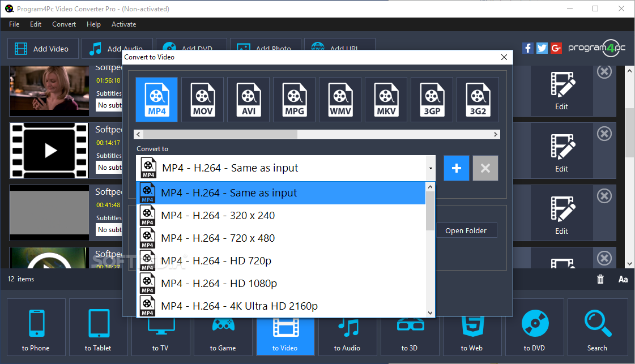635x364 pixels.
Task: Pick the MPG format icon
Action: 295,100
